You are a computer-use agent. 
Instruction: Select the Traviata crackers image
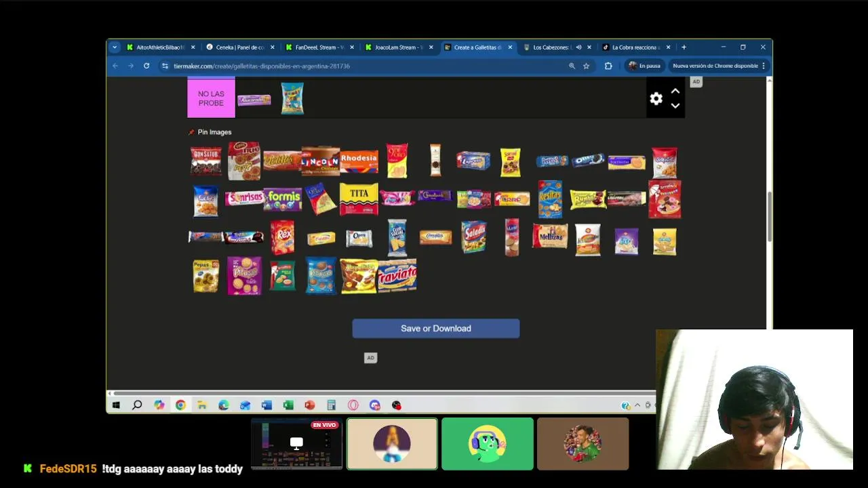397,276
